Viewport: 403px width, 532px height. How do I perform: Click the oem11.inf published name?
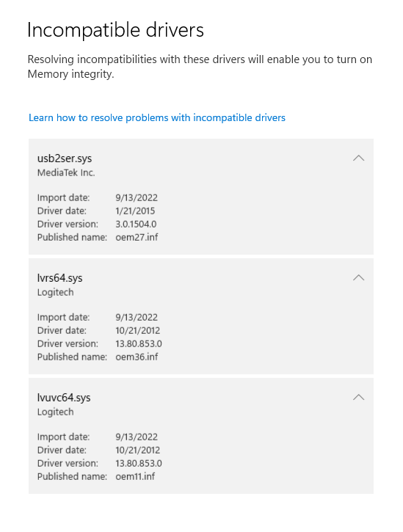click(135, 476)
